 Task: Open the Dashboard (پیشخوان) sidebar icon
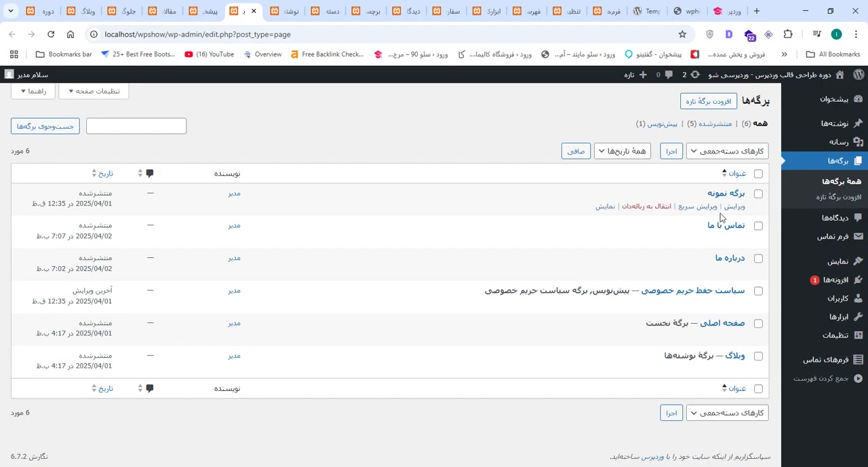coord(858,99)
